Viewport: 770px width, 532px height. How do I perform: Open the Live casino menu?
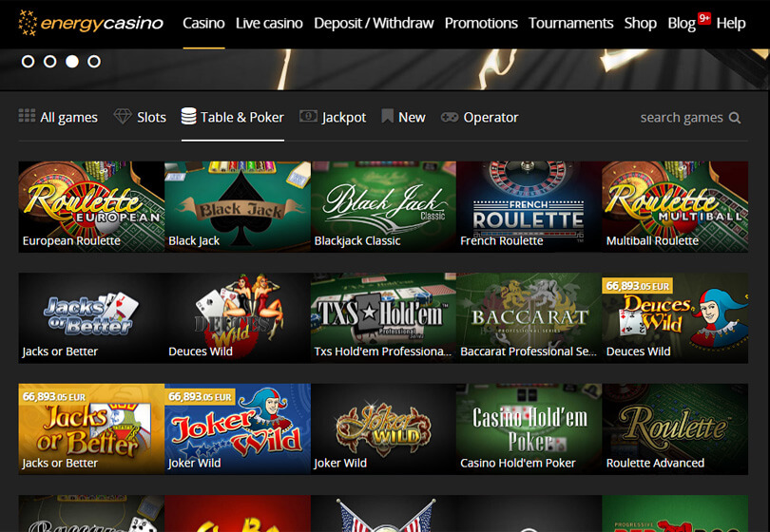(x=269, y=23)
